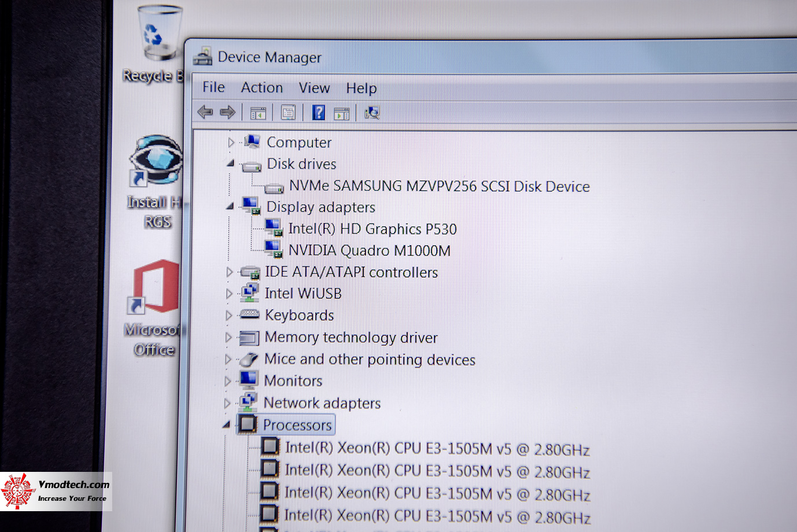Click the Device Manager title bar icon
Viewport: 797px width, 532px height.
(x=202, y=56)
